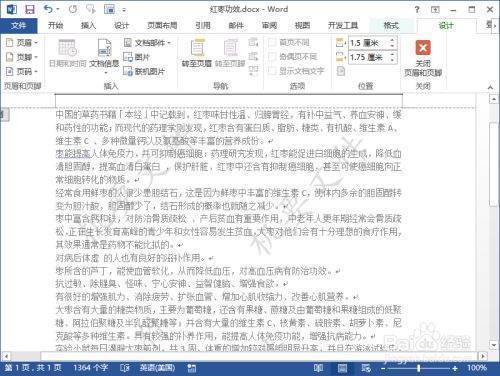Click the horizontal scrollbar right arrow
The height and width of the screenshot is (376, 500).
coord(482,356)
